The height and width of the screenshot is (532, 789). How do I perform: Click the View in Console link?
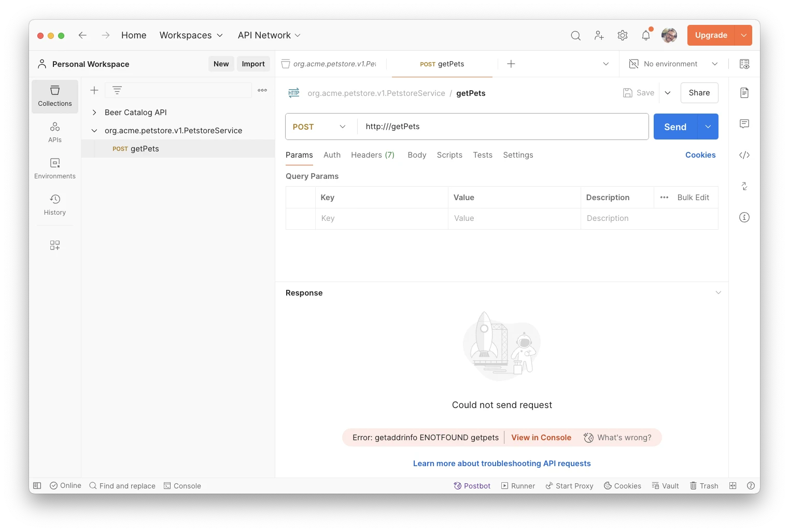541,438
